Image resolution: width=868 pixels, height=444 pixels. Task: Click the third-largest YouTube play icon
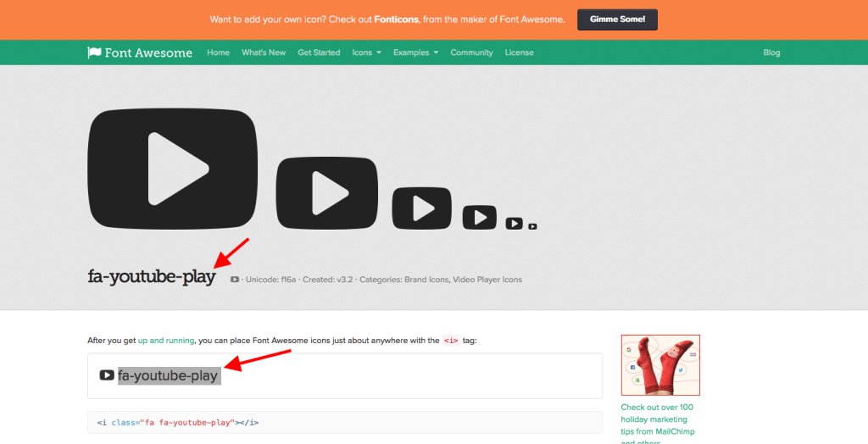tap(422, 208)
